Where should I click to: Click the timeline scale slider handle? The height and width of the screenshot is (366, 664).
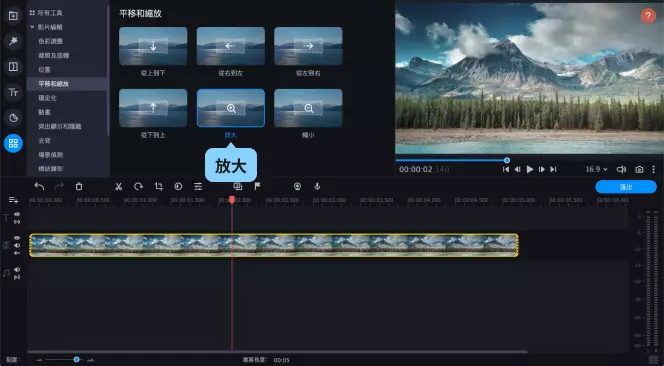click(77, 360)
